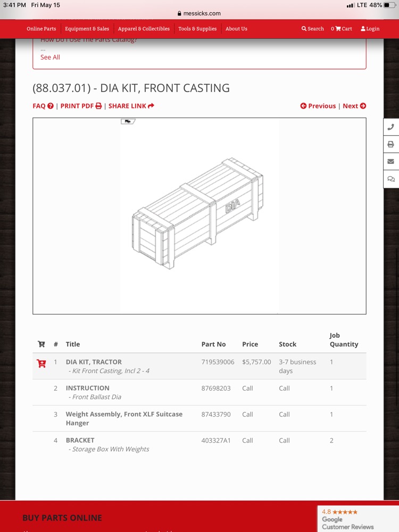Go to the Previous diagram
The image size is (399, 532).
click(x=318, y=106)
